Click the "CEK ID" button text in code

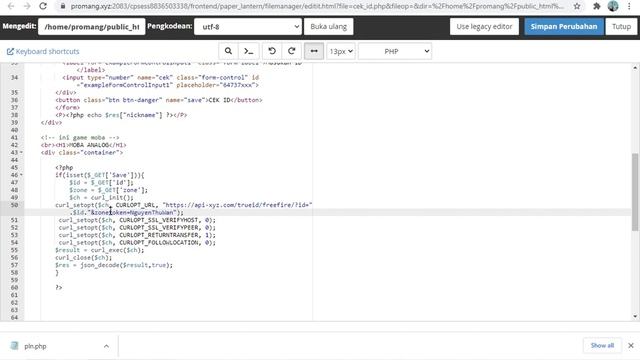[x=219, y=100]
